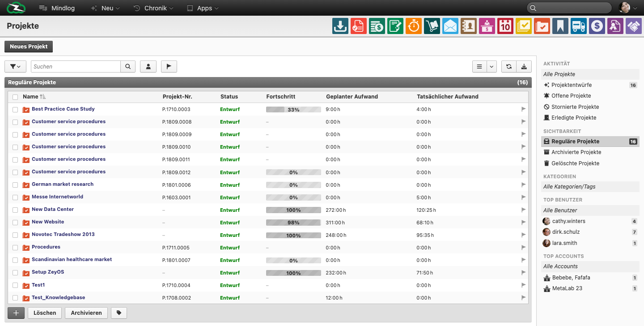Filter by user dirk.schulz
This screenshot has height=326, width=644.
pos(590,232)
